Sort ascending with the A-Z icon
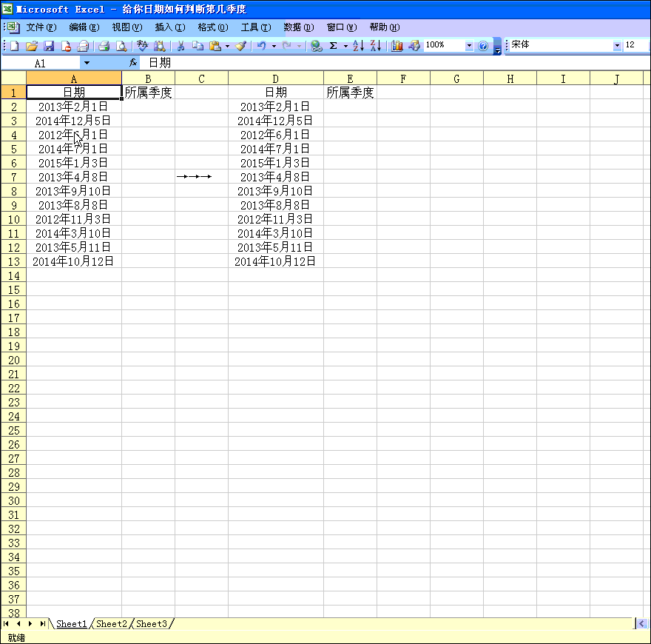Image resolution: width=651 pixels, height=644 pixels. coord(358,46)
